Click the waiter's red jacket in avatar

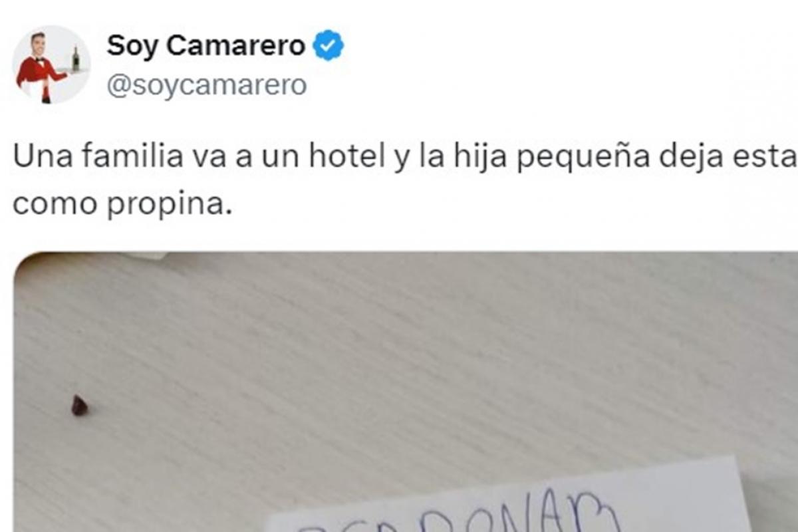click(x=39, y=72)
